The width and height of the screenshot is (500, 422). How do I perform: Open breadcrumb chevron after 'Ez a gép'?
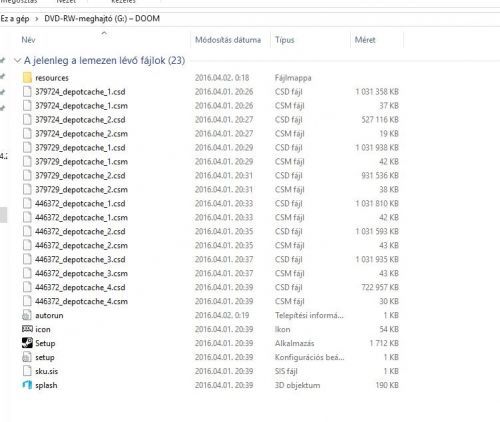click(x=37, y=19)
